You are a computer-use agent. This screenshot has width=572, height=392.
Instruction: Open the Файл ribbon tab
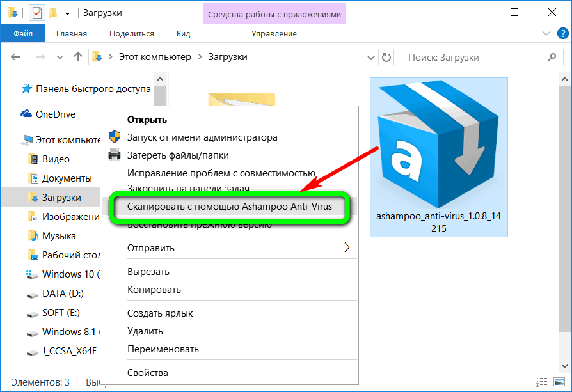coord(23,33)
